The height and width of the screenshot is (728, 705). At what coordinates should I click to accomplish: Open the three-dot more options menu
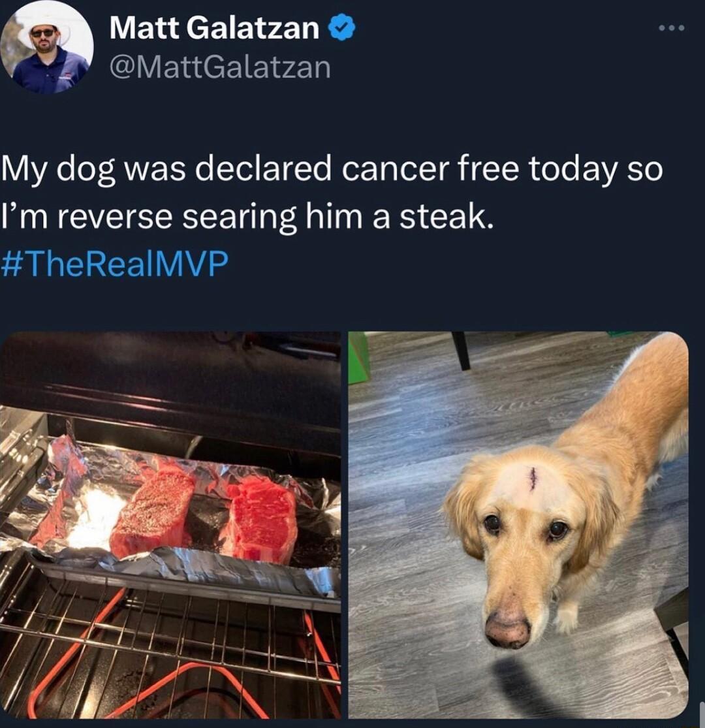point(671,28)
